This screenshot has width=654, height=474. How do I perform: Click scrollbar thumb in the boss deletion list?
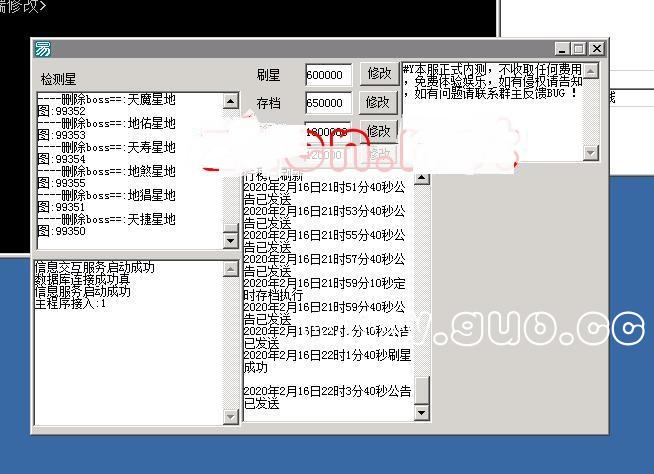(231, 229)
